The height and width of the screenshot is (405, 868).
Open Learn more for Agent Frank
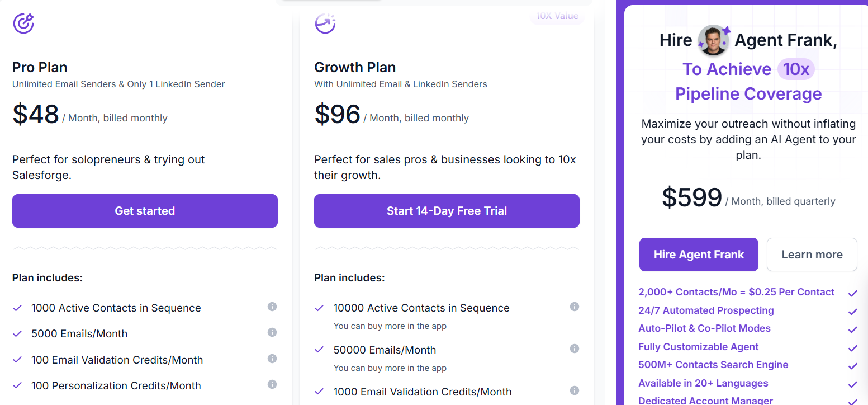click(812, 254)
